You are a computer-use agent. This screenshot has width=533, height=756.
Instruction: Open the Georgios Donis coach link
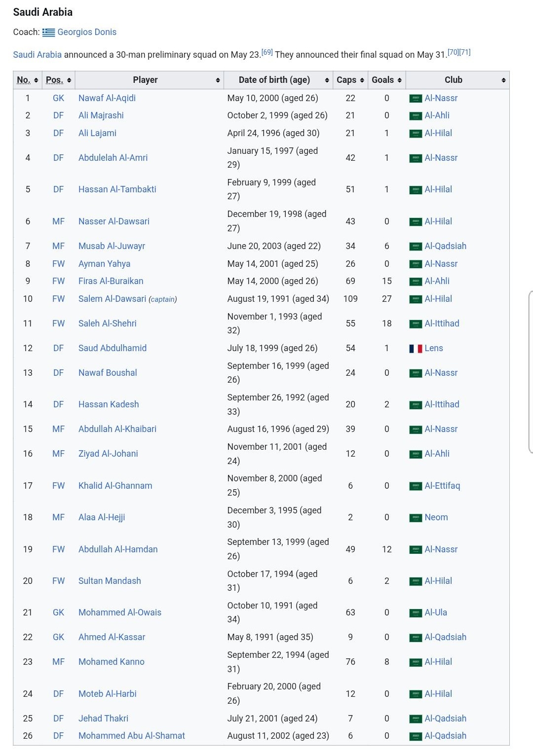click(87, 32)
